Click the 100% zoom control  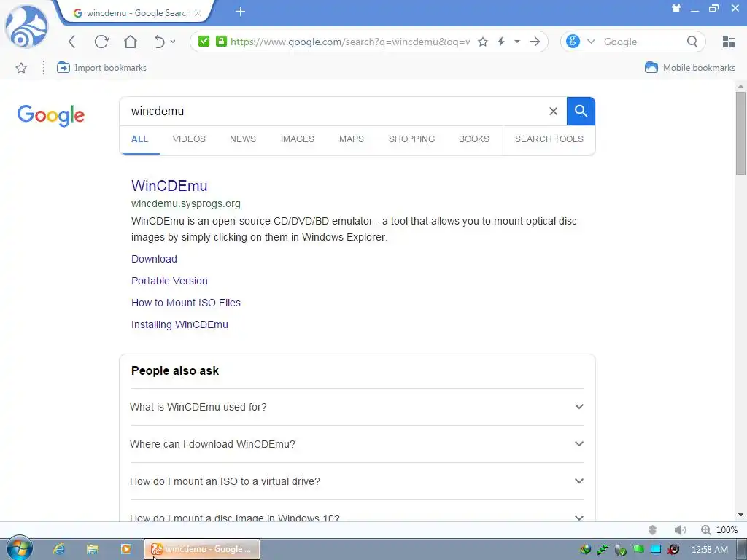point(719,530)
